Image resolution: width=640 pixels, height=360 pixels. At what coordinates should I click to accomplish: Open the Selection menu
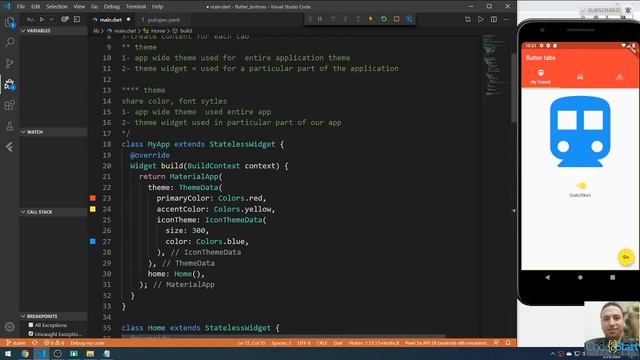coord(57,7)
